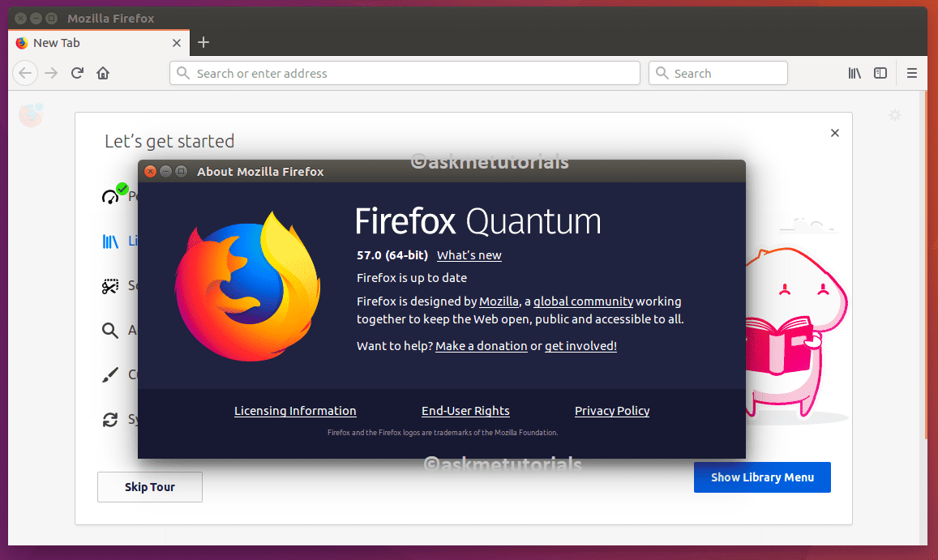Click the Show Library Menu button
The width and height of the screenshot is (938, 560).
[x=762, y=477]
